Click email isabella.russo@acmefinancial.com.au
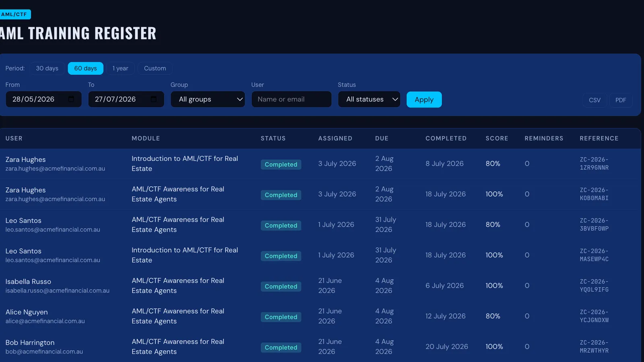Image resolution: width=644 pixels, height=362 pixels. [58, 291]
